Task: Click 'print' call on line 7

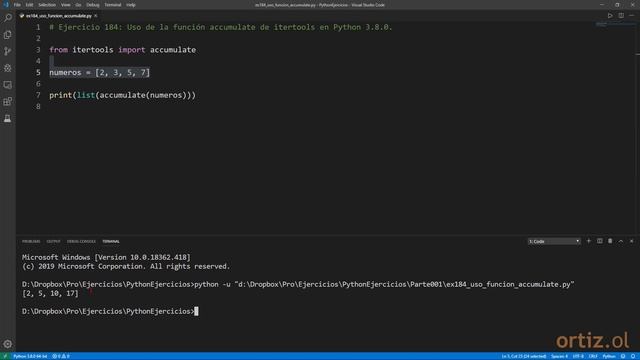Action: click(x=61, y=95)
